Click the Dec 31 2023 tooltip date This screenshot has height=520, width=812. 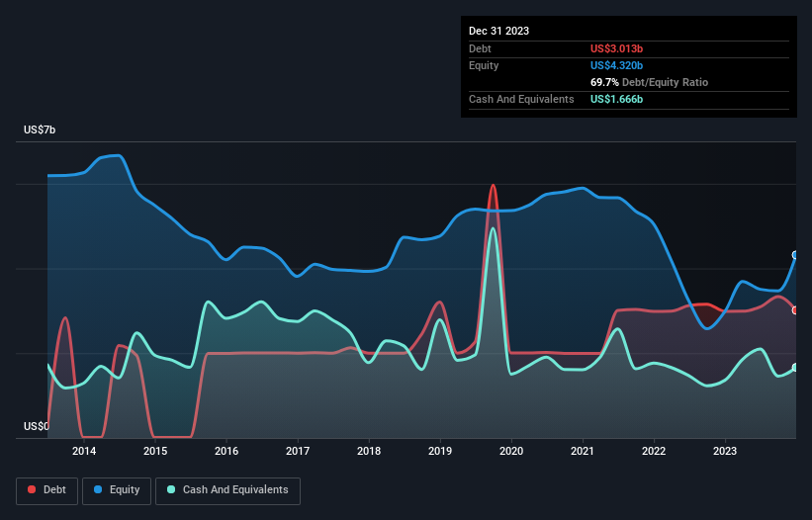(x=498, y=31)
